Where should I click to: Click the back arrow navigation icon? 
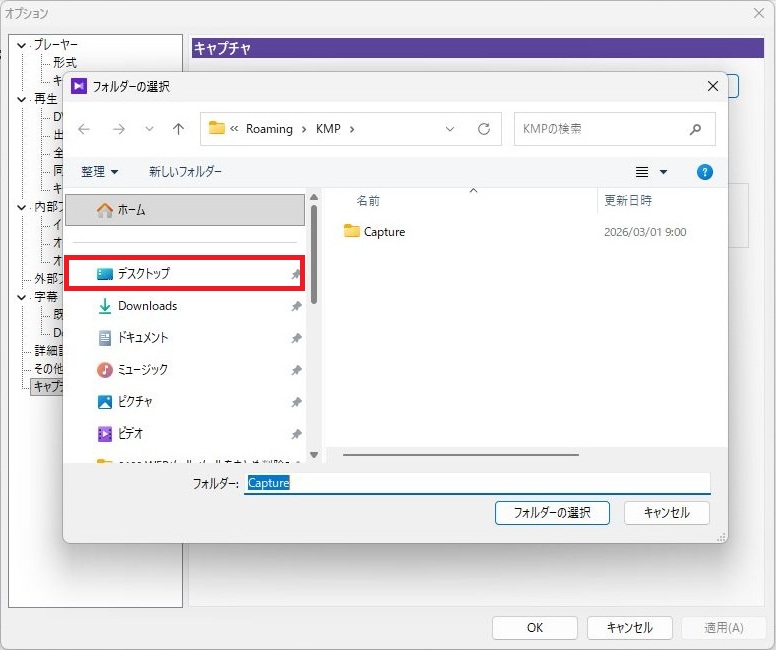tap(84, 129)
